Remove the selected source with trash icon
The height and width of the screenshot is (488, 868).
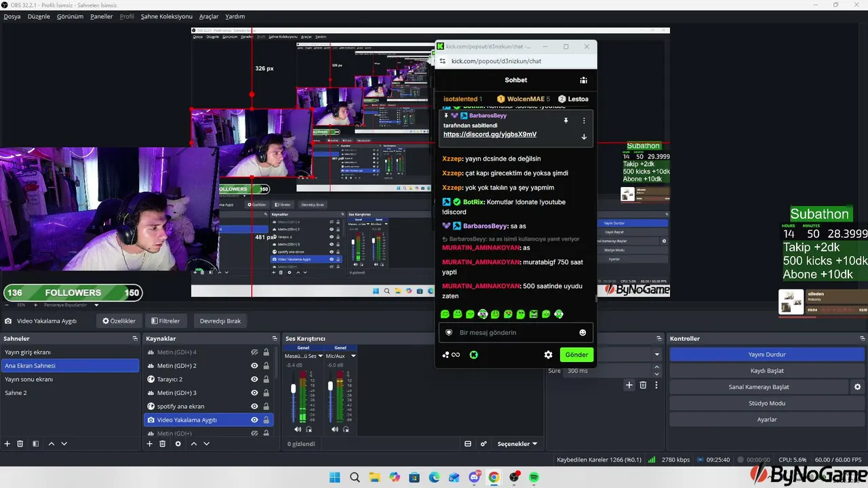pos(163,444)
